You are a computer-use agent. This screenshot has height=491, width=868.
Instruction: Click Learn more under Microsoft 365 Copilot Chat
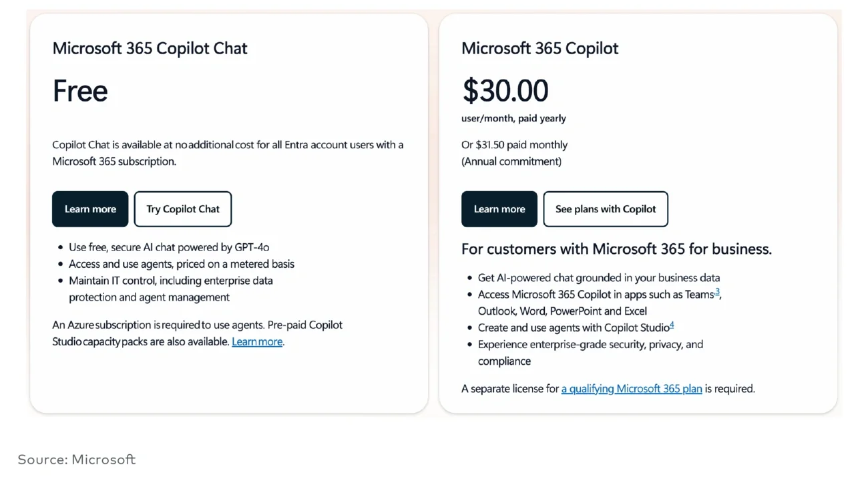point(90,208)
